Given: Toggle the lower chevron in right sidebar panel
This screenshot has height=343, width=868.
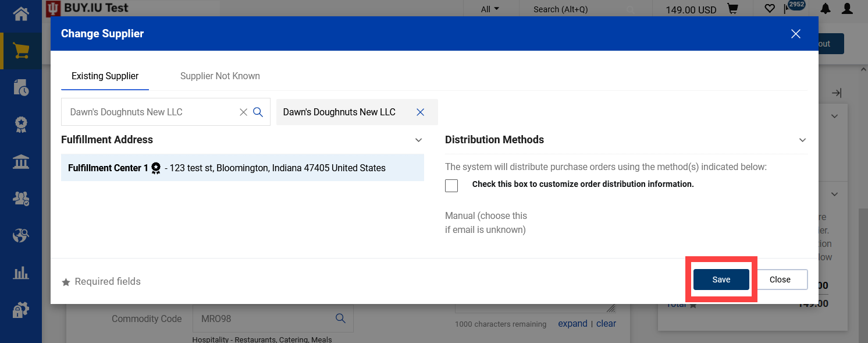Looking at the screenshot, I should [834, 194].
